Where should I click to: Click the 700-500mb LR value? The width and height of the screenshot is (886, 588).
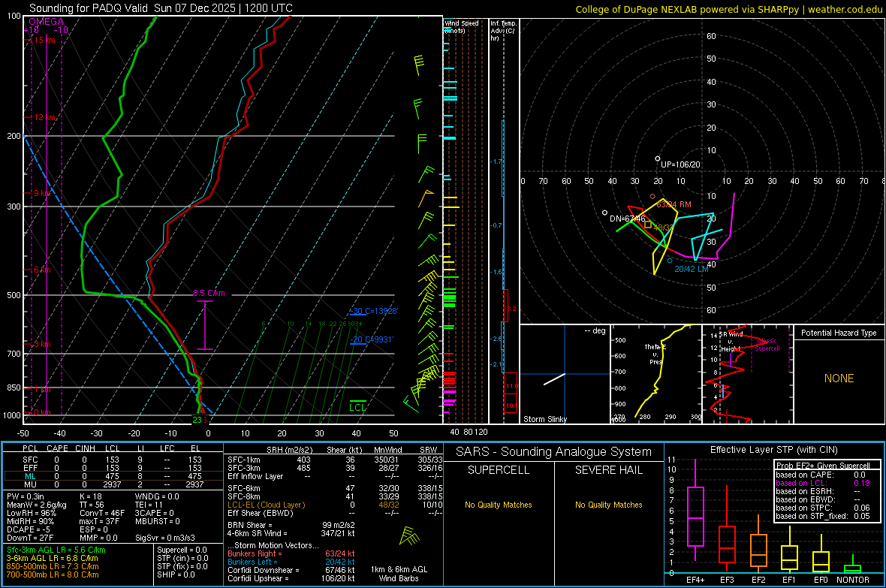53,574
